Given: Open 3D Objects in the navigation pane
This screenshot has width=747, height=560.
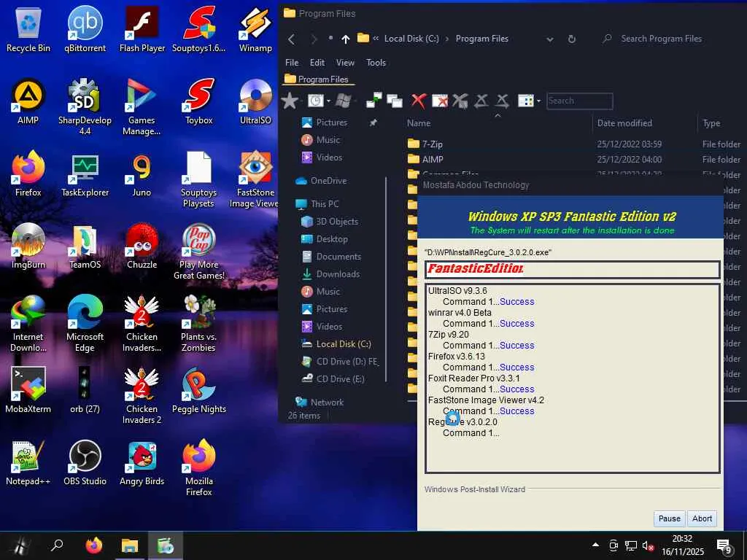Looking at the screenshot, I should click(330, 222).
